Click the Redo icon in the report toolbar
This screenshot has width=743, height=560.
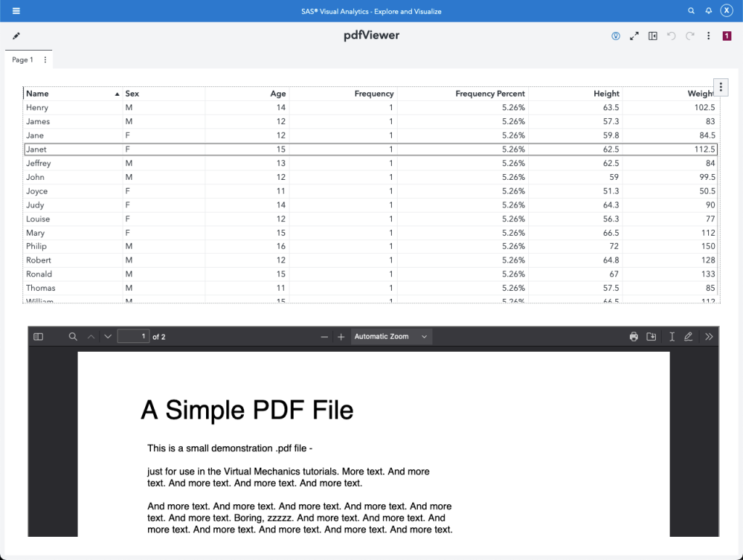(688, 35)
